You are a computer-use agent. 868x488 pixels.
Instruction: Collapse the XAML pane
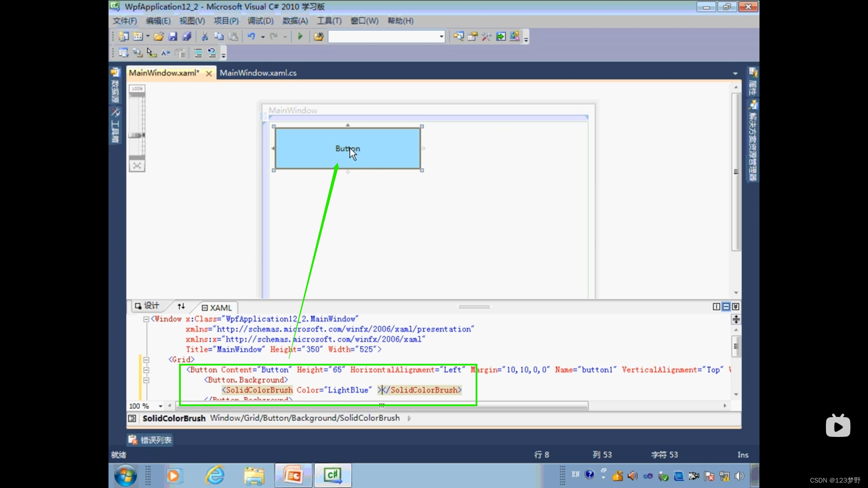click(x=736, y=307)
